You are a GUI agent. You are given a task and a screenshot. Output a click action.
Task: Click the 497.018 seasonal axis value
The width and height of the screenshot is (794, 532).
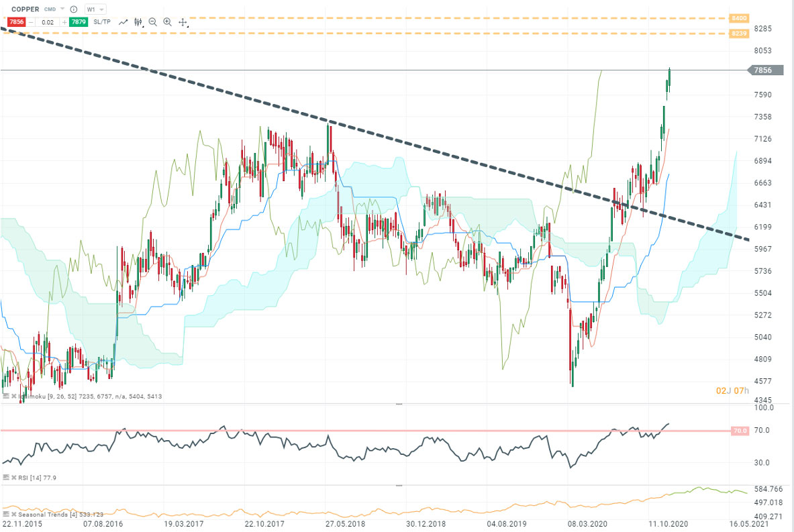click(768, 502)
